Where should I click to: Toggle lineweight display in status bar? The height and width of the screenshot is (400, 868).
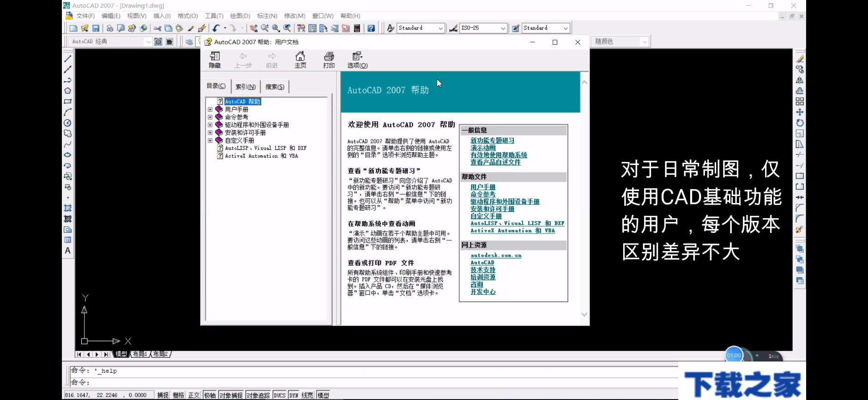point(307,395)
